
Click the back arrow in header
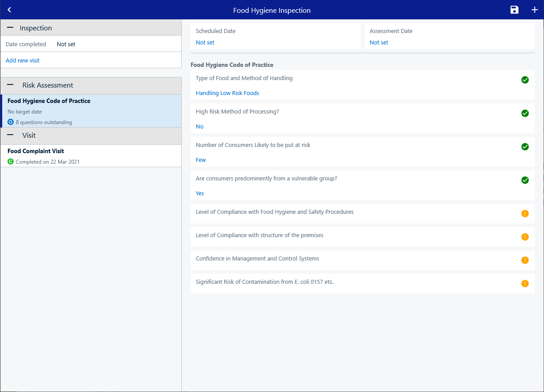[x=9, y=10]
